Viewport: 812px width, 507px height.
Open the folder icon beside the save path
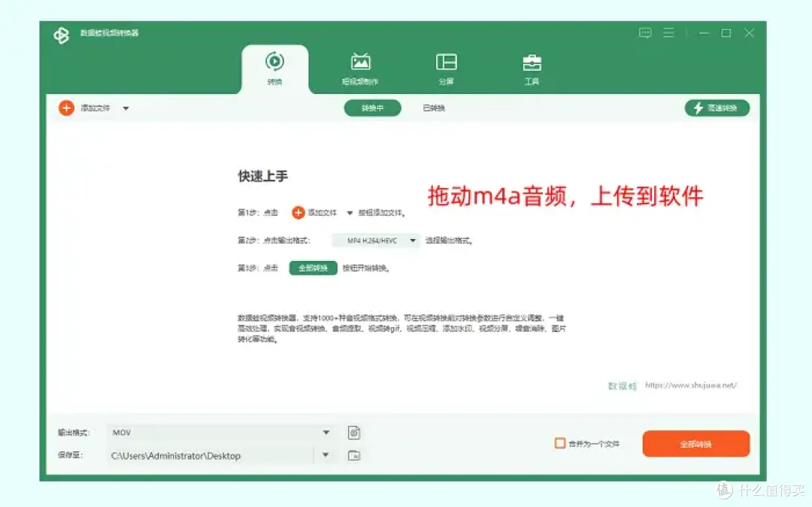(x=353, y=456)
